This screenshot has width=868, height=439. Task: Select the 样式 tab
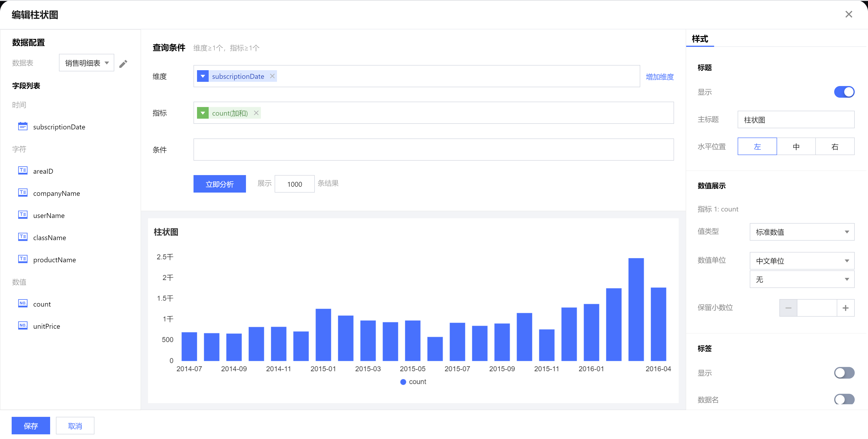tap(700, 39)
